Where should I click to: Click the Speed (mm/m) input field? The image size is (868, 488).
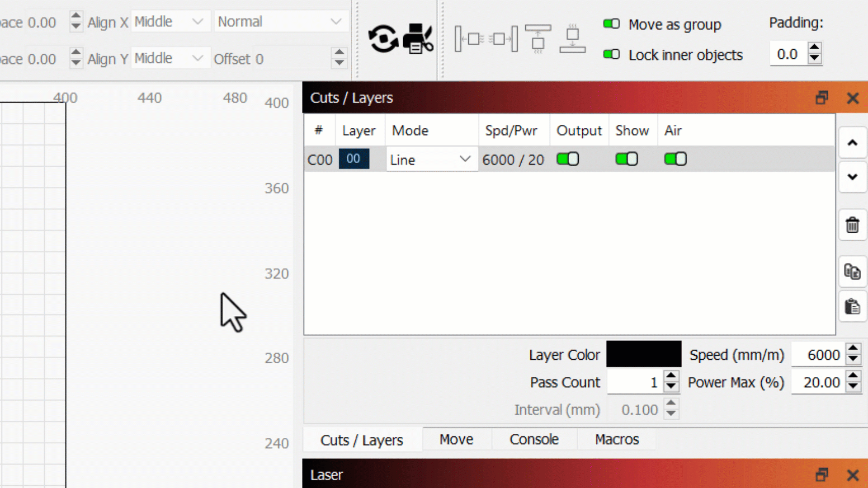tap(818, 355)
